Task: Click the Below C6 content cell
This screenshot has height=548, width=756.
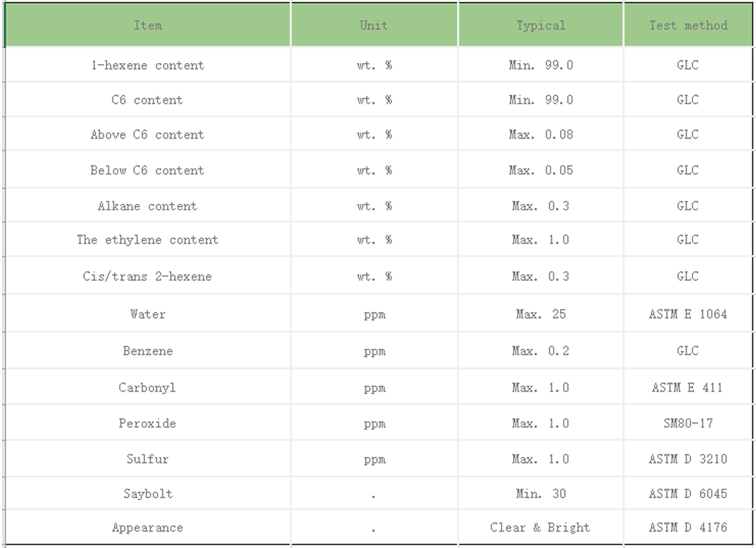Action: [x=147, y=170]
